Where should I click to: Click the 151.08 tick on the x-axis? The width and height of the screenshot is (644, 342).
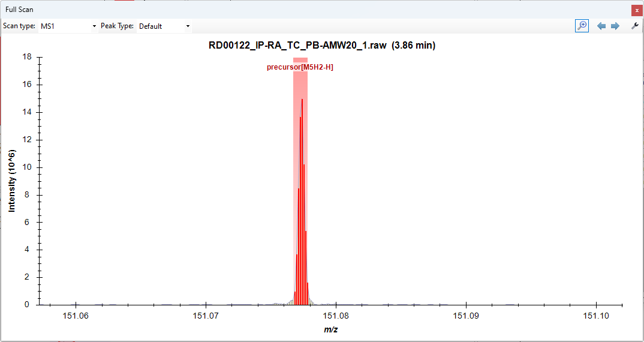pos(336,315)
